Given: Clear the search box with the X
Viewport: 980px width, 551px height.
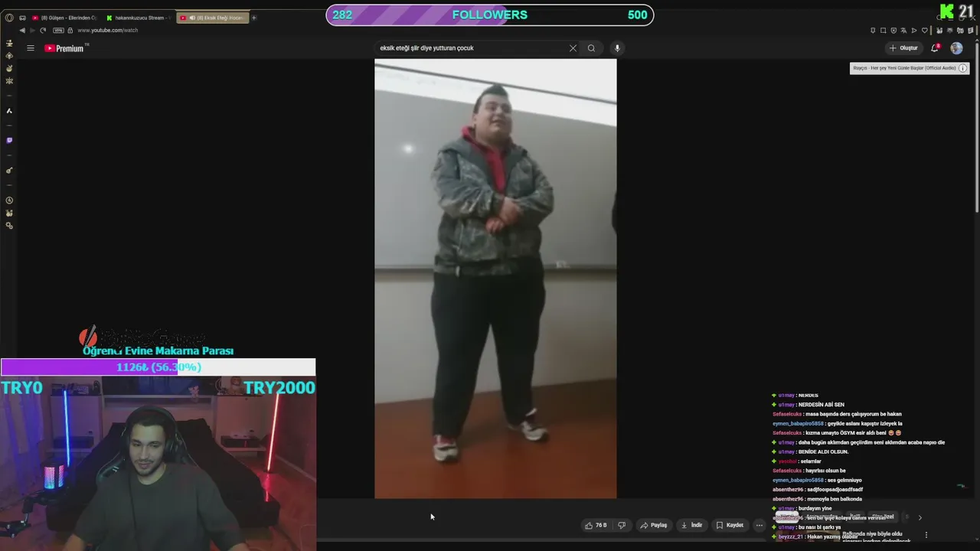Looking at the screenshot, I should pyautogui.click(x=573, y=48).
